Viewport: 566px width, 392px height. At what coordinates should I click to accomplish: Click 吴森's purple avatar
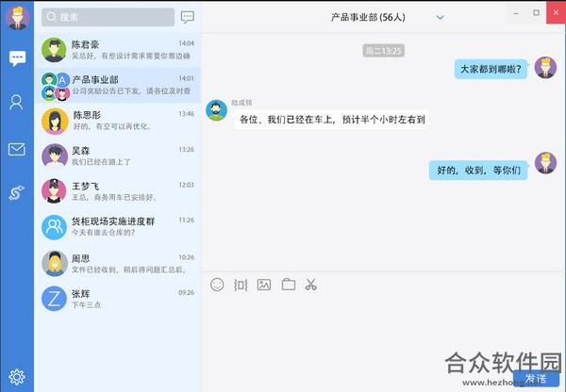[x=55, y=156]
